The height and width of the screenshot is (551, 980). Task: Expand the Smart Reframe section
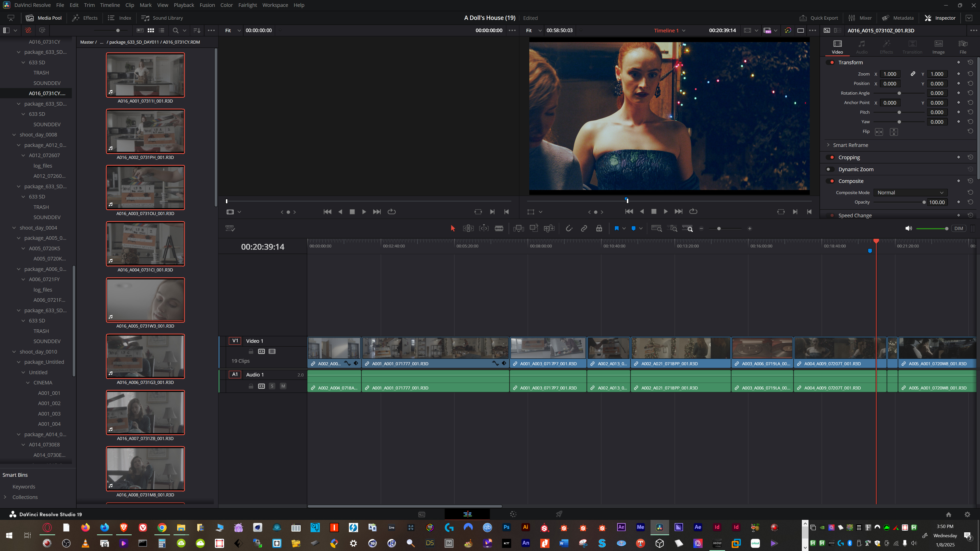tap(828, 145)
